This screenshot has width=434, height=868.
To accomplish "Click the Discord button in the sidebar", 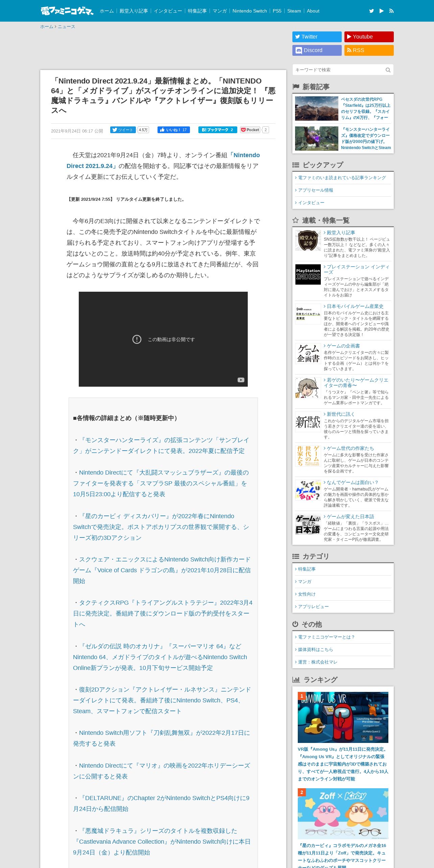I will tap(317, 50).
